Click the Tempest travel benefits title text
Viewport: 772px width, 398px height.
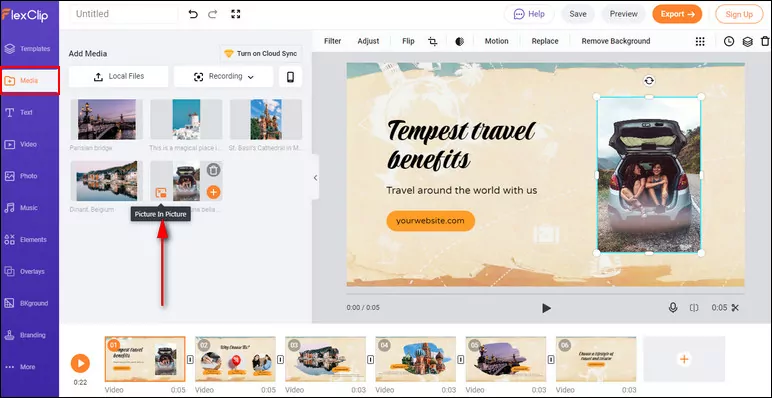[x=461, y=145]
